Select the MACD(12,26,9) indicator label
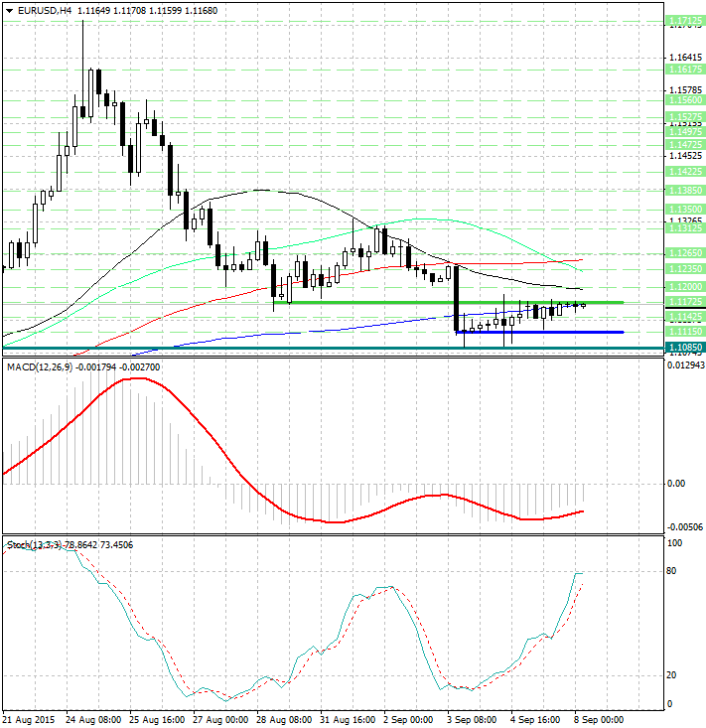The height and width of the screenshot is (728, 706). [x=40, y=367]
